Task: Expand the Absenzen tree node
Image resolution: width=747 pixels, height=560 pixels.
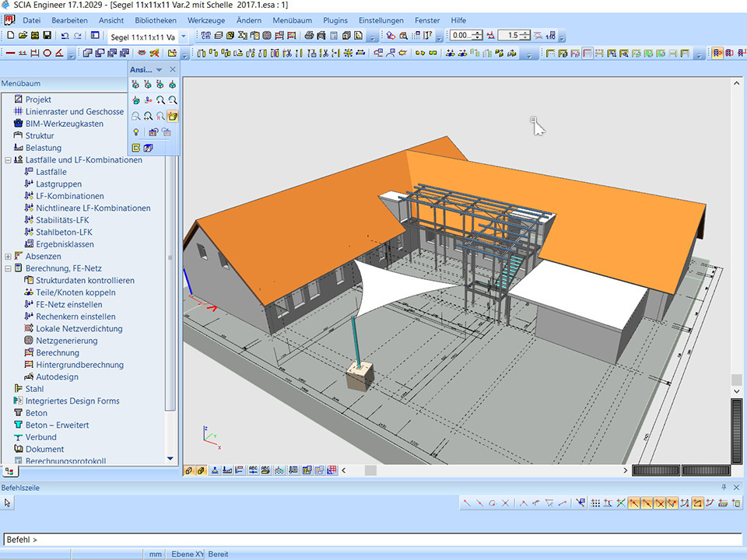Action: tap(8, 257)
